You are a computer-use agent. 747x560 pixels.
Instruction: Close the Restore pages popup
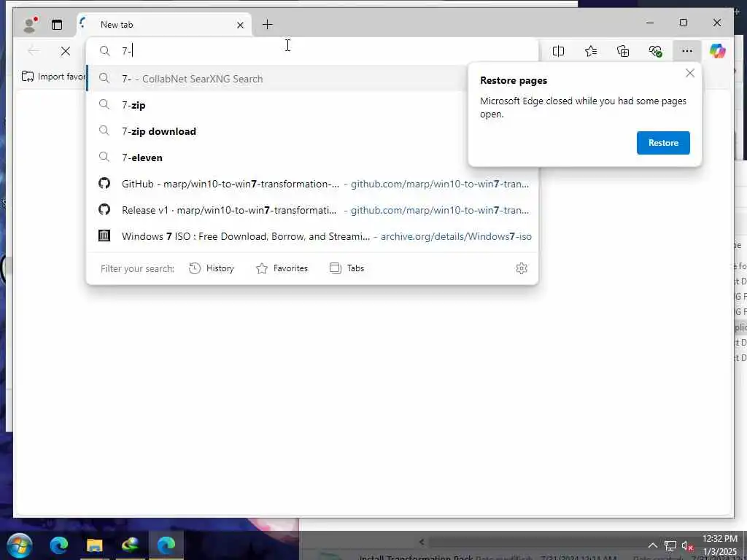coord(690,73)
